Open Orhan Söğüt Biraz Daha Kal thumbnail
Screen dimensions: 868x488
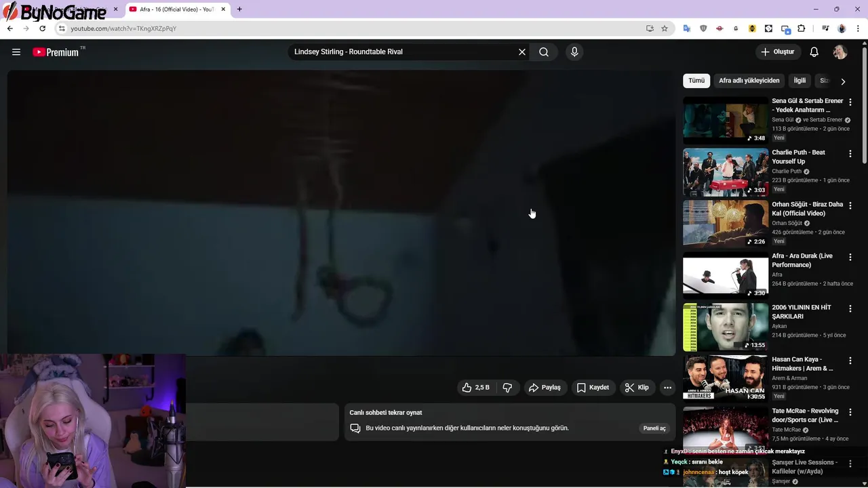coord(726,224)
